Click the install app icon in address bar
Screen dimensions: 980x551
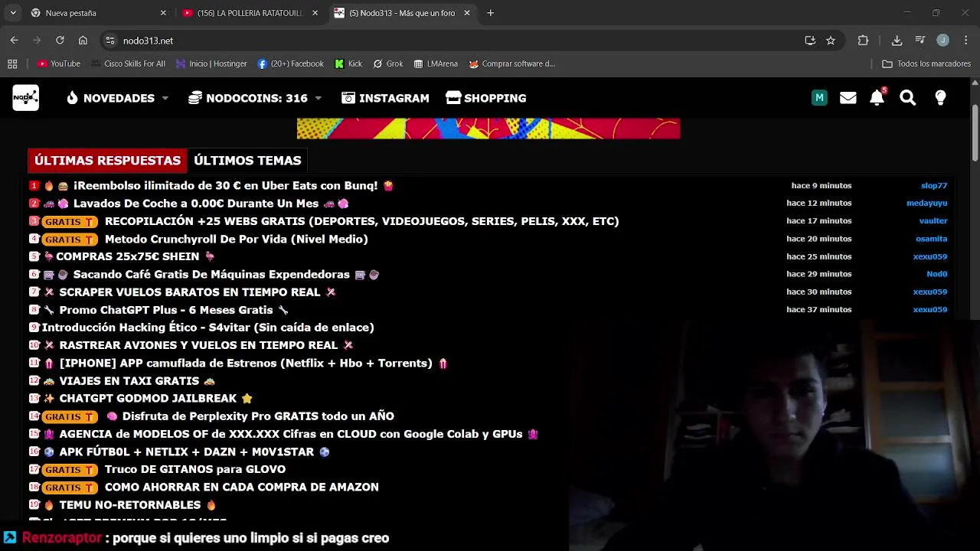[810, 41]
